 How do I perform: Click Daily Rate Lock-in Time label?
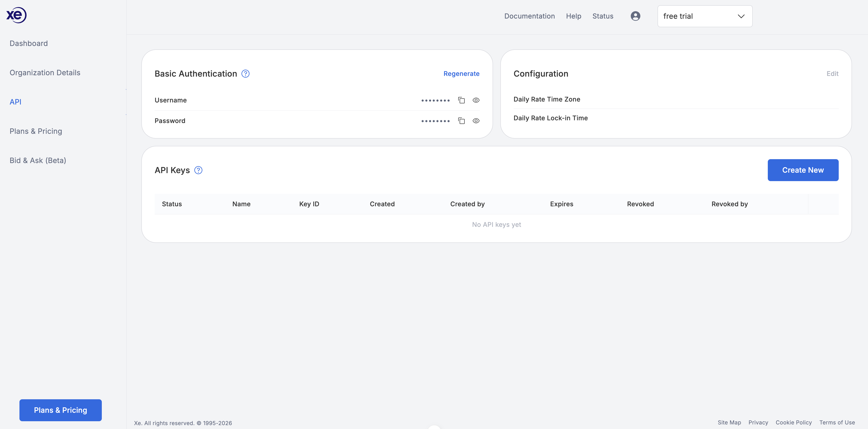[x=550, y=118]
